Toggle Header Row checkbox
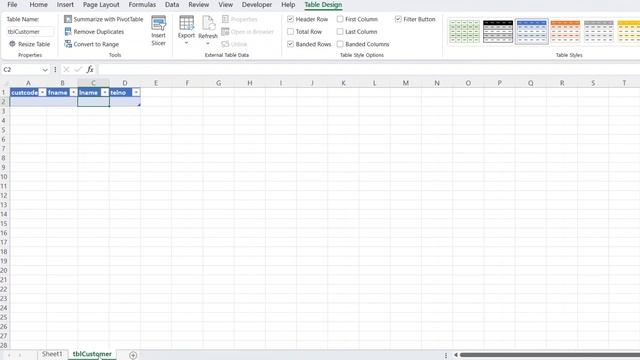 [x=290, y=19]
